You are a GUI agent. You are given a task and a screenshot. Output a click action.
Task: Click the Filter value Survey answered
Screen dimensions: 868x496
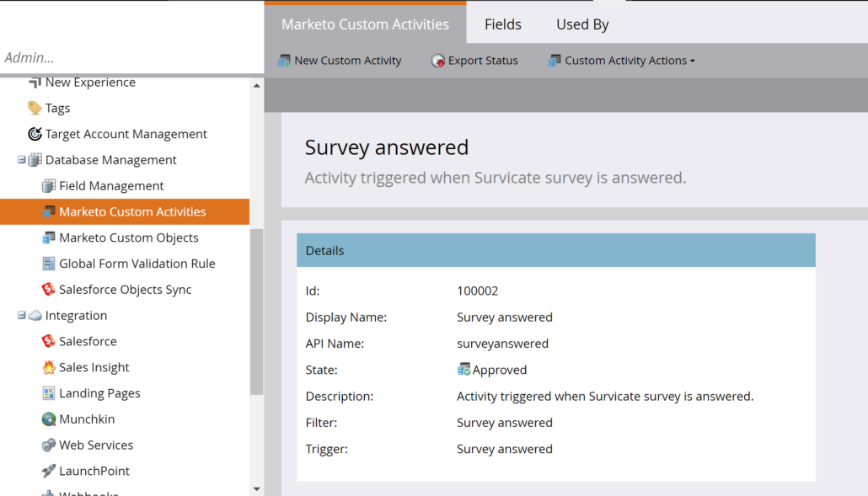point(504,423)
